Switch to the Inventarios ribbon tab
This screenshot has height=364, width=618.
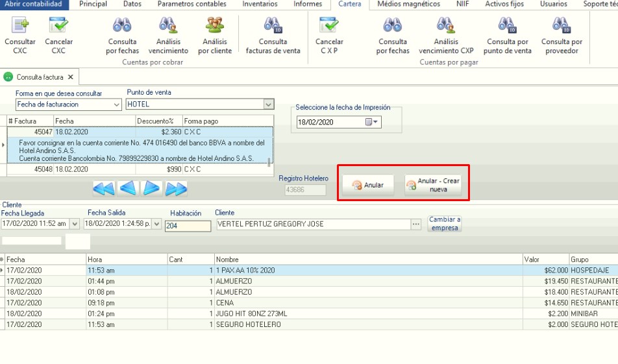tap(260, 5)
